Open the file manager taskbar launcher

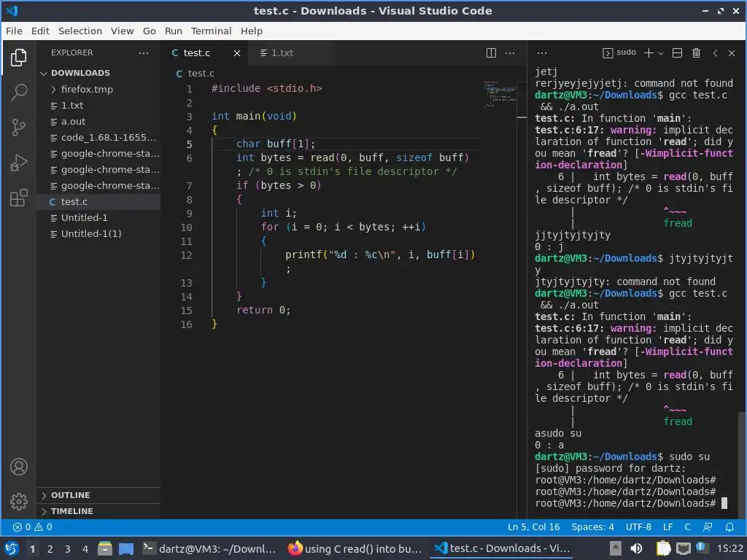click(x=105, y=548)
